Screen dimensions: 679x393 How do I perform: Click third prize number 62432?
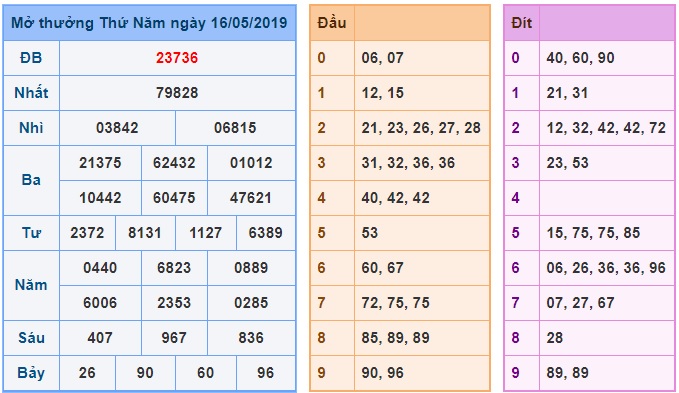click(174, 163)
